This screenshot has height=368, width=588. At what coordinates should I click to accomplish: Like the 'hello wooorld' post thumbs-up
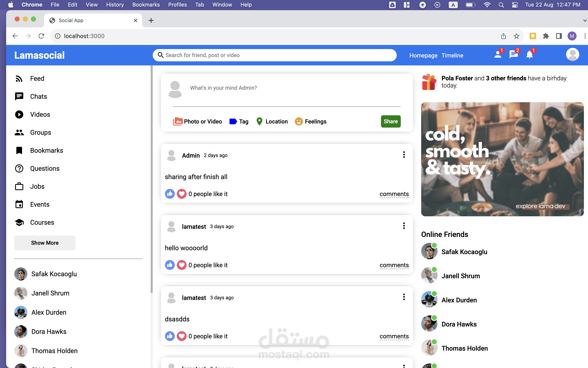point(170,265)
